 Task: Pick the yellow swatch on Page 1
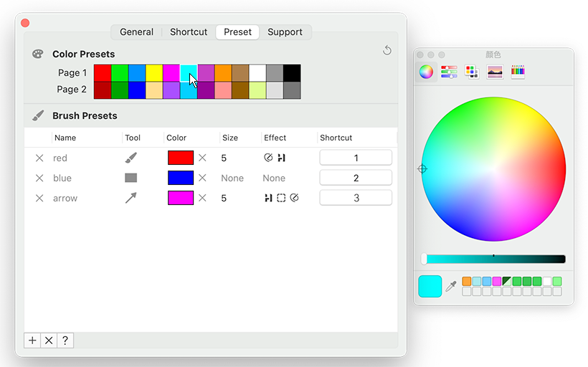pos(154,72)
